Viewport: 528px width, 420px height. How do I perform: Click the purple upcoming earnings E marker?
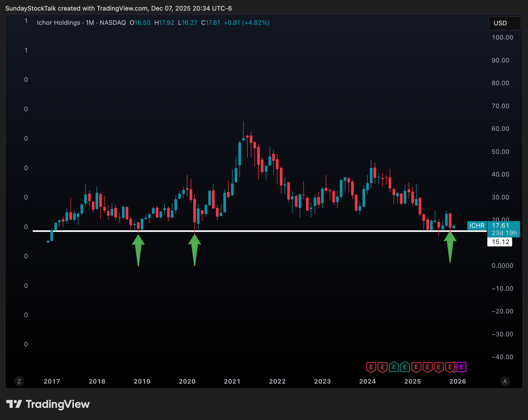pos(462,367)
